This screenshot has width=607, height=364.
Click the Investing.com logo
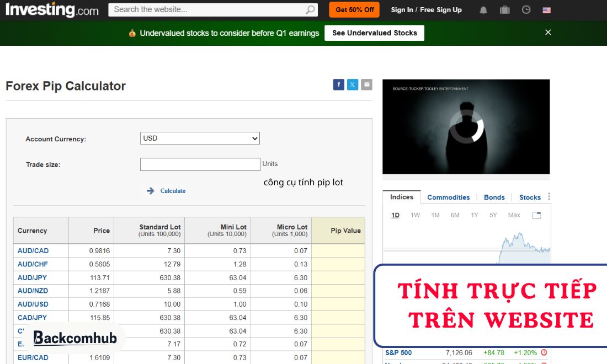pos(52,10)
